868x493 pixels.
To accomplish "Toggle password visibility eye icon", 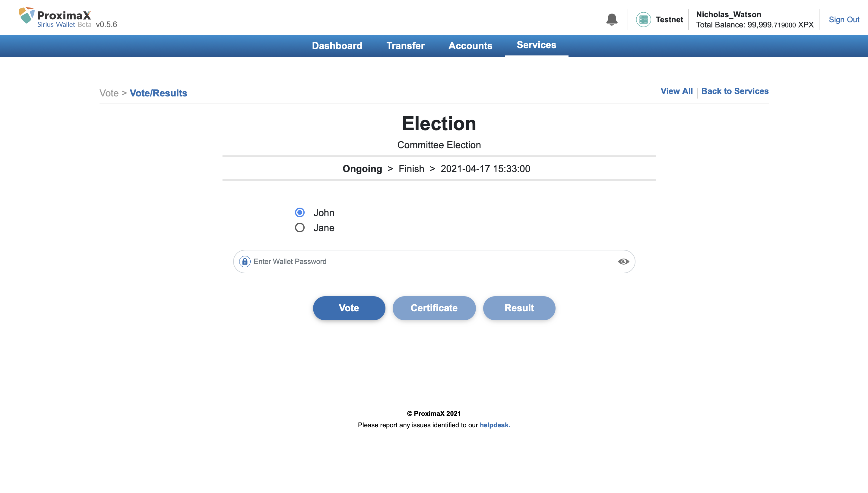I will click(623, 261).
